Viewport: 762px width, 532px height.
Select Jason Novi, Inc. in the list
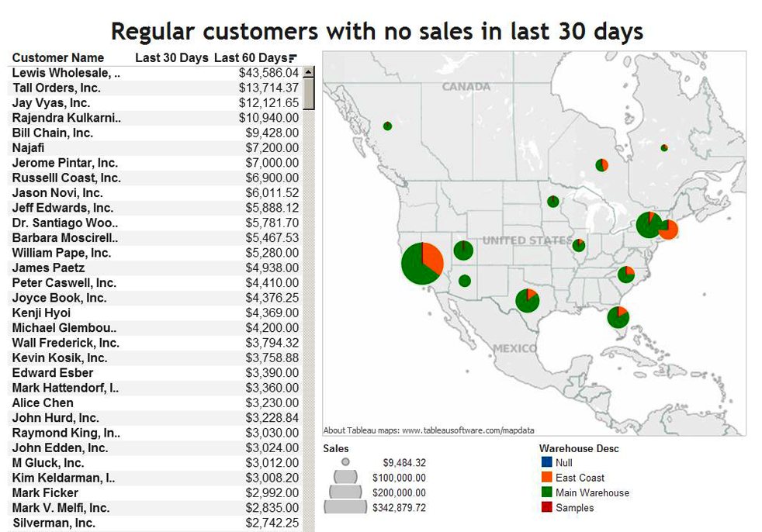click(x=57, y=193)
